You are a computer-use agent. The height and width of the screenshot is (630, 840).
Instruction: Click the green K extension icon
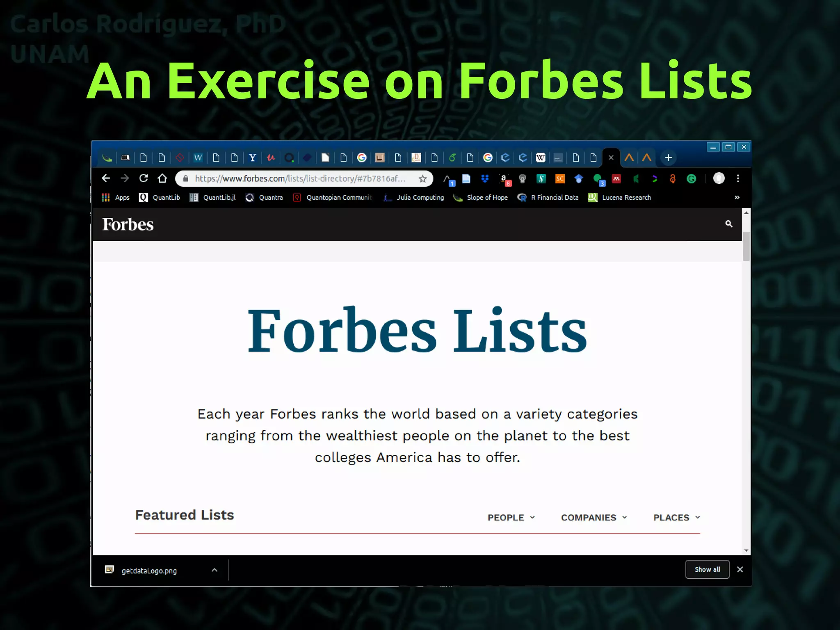[636, 178]
